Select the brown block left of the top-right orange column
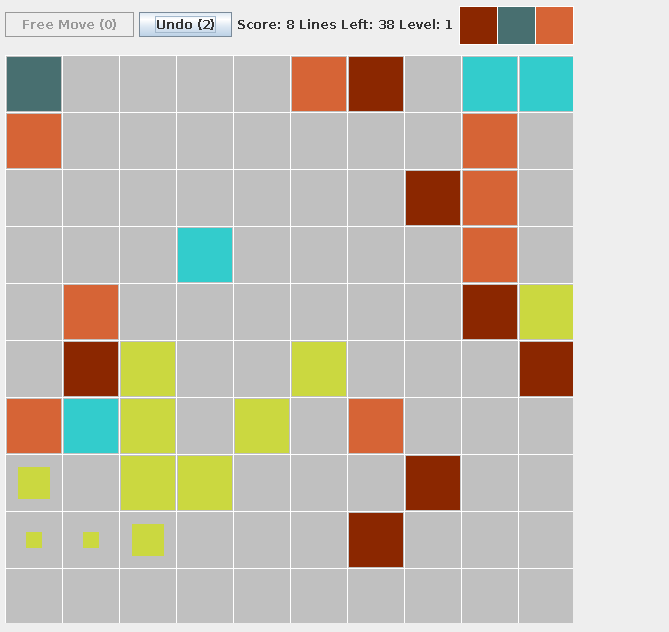The width and height of the screenshot is (669, 632). [x=433, y=198]
